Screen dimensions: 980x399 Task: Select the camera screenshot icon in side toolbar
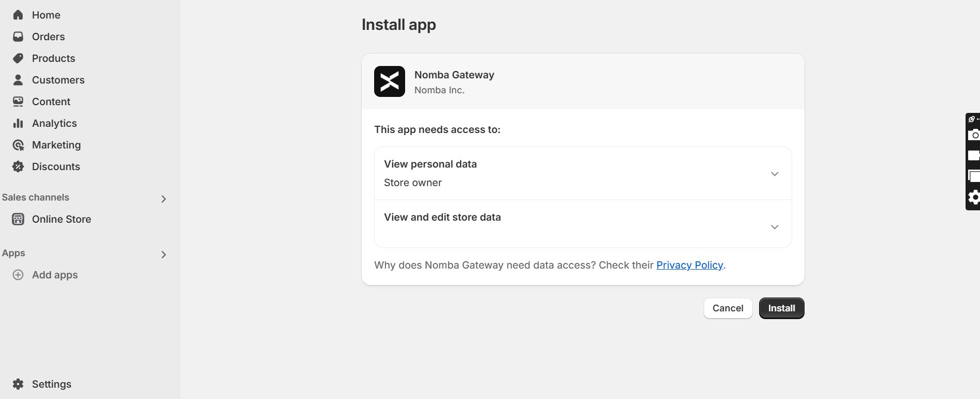[974, 135]
